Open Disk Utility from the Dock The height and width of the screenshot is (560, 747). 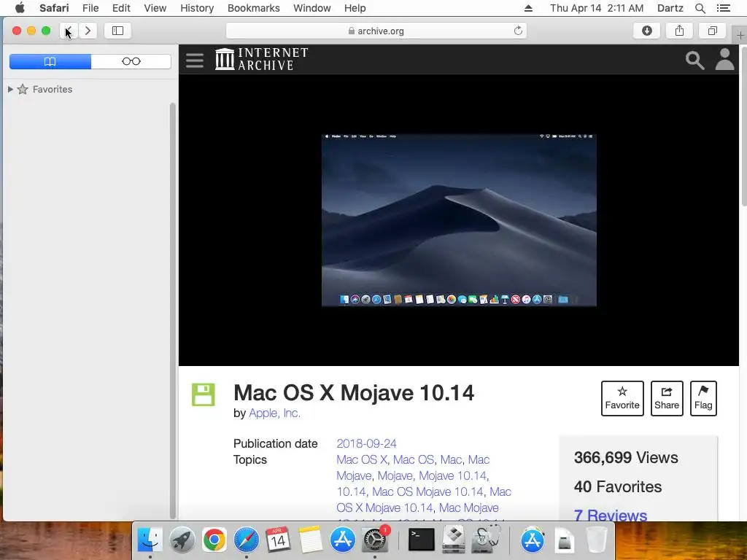(486, 540)
